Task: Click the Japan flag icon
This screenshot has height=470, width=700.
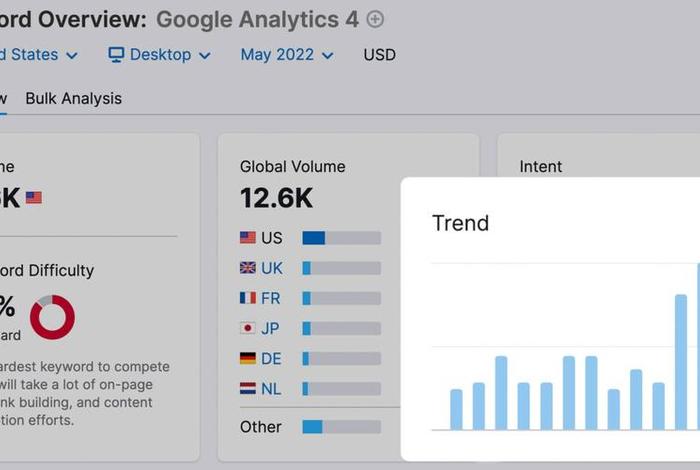Action: click(x=248, y=328)
